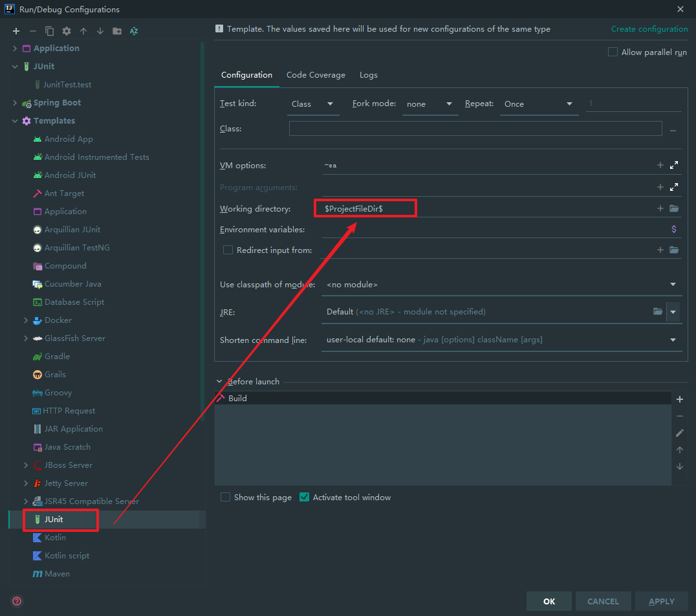Add new configuration with plus icon
This screenshot has height=616, width=696.
tap(16, 31)
